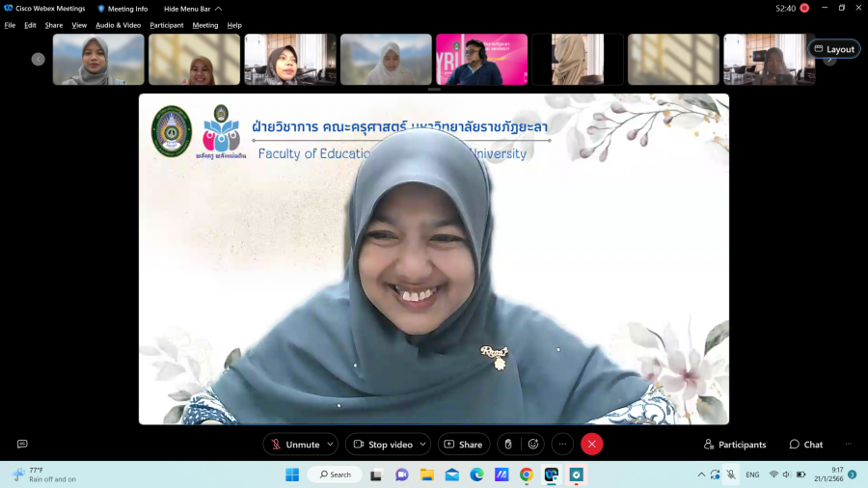Screen dimensions: 868x488
Task: Expand audio options arrow beside Unmute
Action: click(x=330, y=444)
